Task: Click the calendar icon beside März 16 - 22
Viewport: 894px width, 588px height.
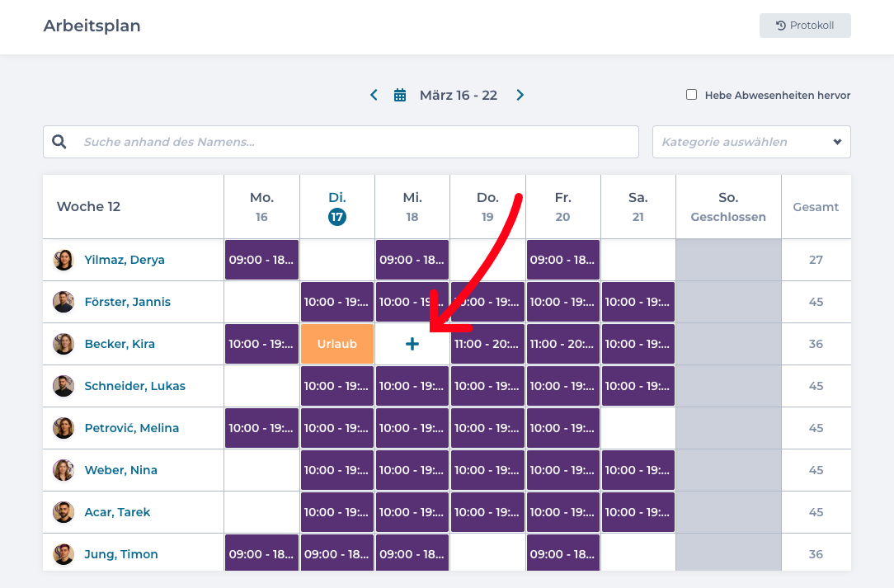Action: pyautogui.click(x=400, y=96)
